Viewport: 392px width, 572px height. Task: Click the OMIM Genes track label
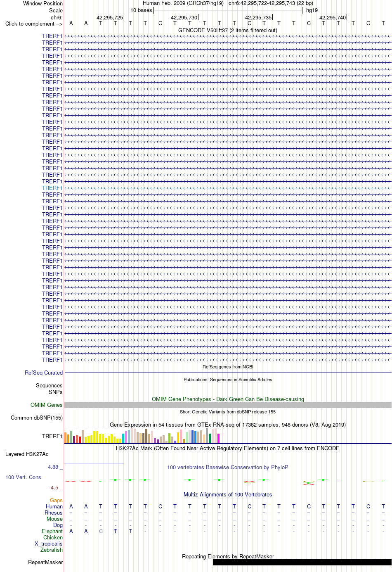click(46, 405)
